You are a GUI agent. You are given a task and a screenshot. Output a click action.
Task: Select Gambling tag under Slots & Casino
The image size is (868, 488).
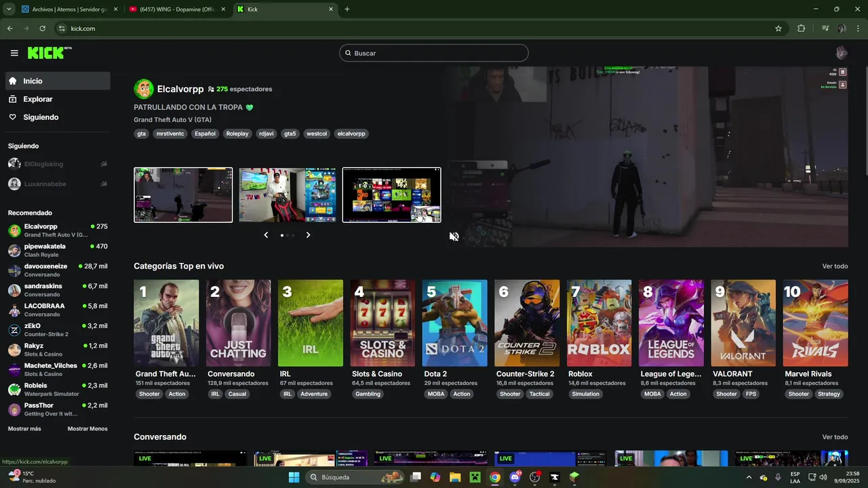click(368, 394)
